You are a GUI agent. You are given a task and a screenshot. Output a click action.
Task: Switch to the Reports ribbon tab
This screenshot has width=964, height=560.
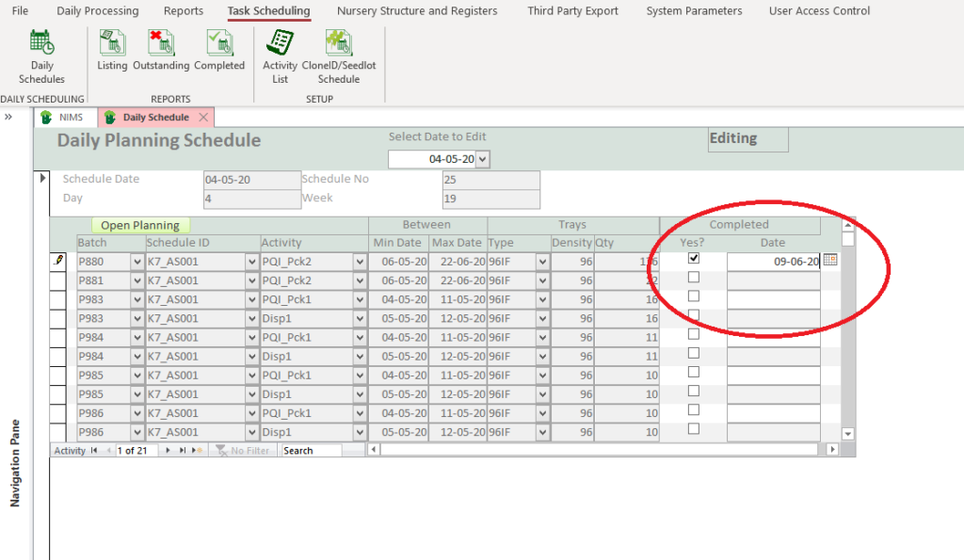click(x=183, y=11)
